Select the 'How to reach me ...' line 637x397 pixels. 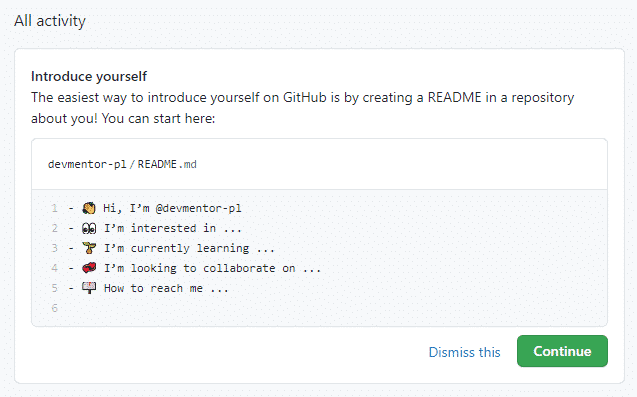point(166,288)
